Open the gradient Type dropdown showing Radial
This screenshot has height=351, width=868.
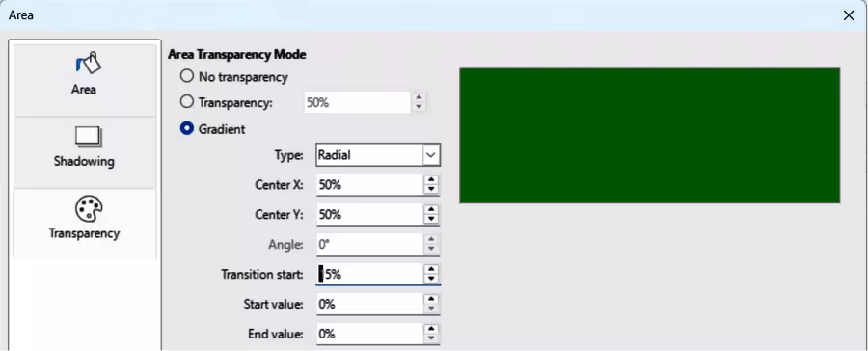379,155
